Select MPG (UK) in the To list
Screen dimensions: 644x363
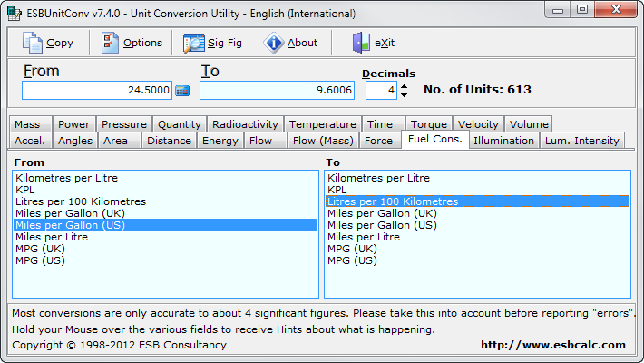[478, 249]
